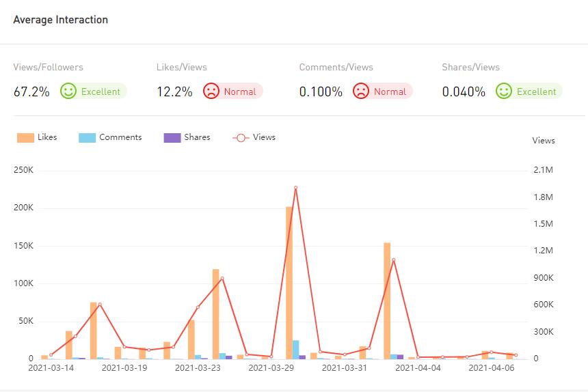The height and width of the screenshot is (392, 588).
Task: Click the red circle Views legend marker
Action: [x=241, y=137]
